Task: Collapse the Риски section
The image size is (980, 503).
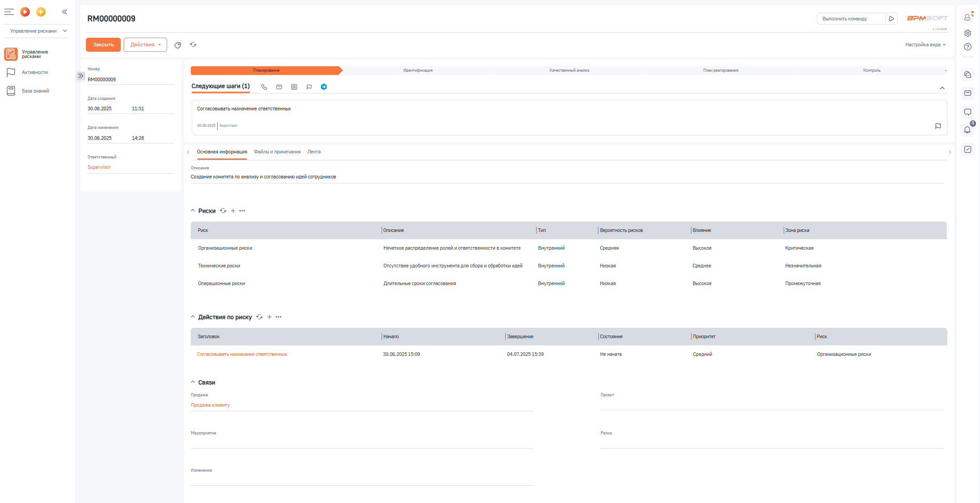Action: click(193, 211)
